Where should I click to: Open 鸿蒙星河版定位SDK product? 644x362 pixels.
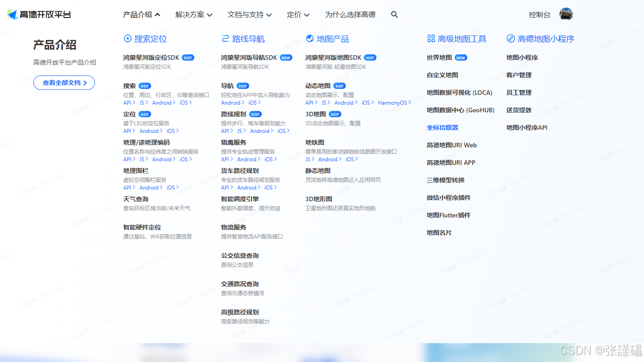point(151,57)
